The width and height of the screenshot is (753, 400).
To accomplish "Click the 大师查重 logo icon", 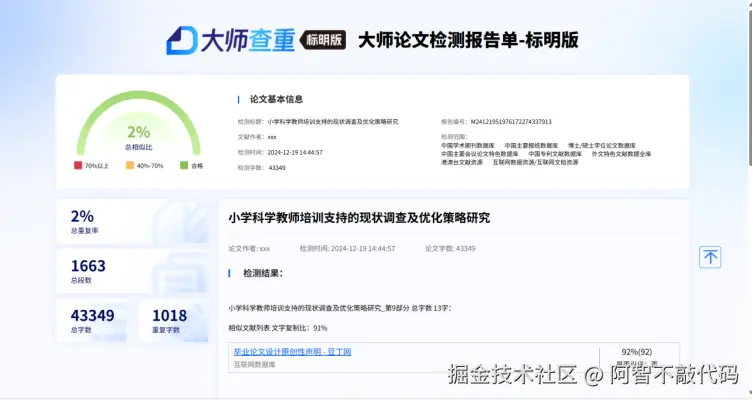I will tap(182, 40).
